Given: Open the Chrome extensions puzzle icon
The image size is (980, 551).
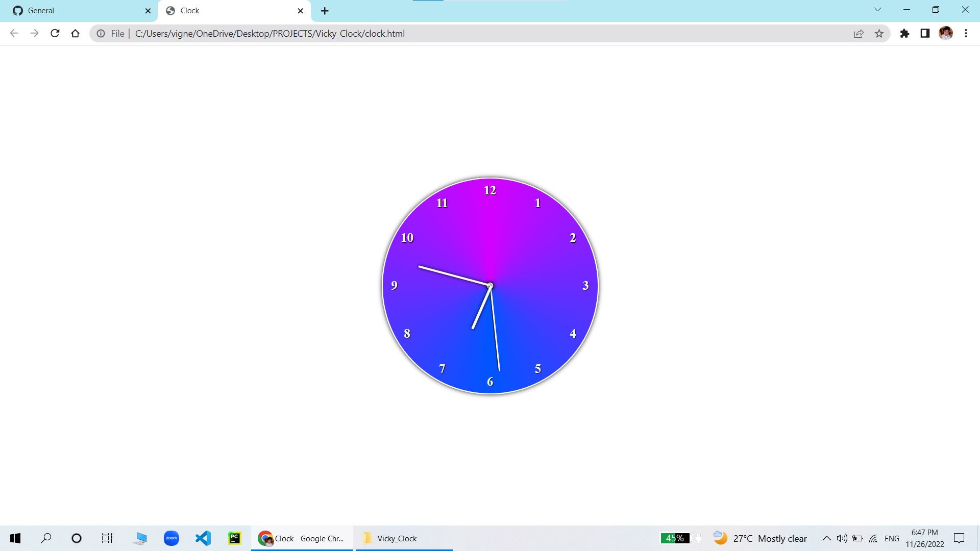Looking at the screenshot, I should coord(904,33).
